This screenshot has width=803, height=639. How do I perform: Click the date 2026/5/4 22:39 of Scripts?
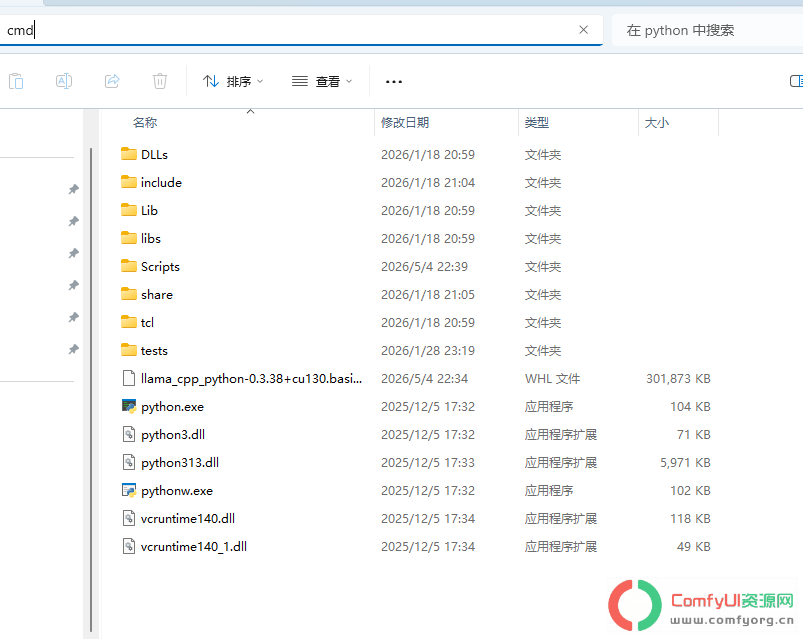[424, 267]
